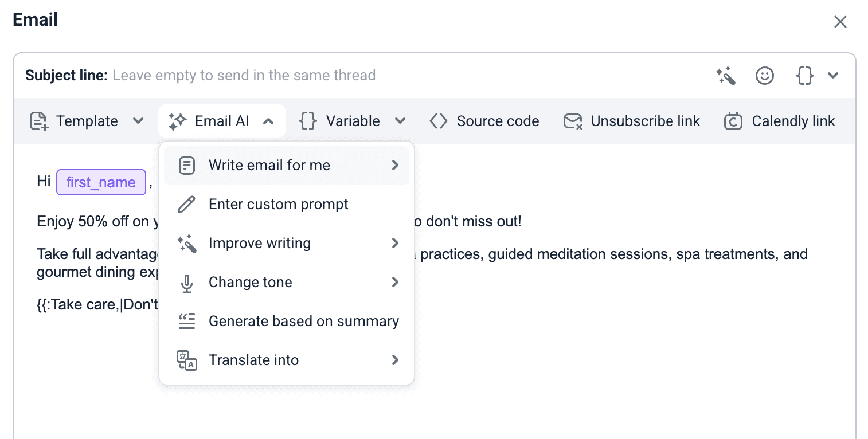Click the Template document icon
The height and width of the screenshot is (439, 868).
tap(38, 121)
